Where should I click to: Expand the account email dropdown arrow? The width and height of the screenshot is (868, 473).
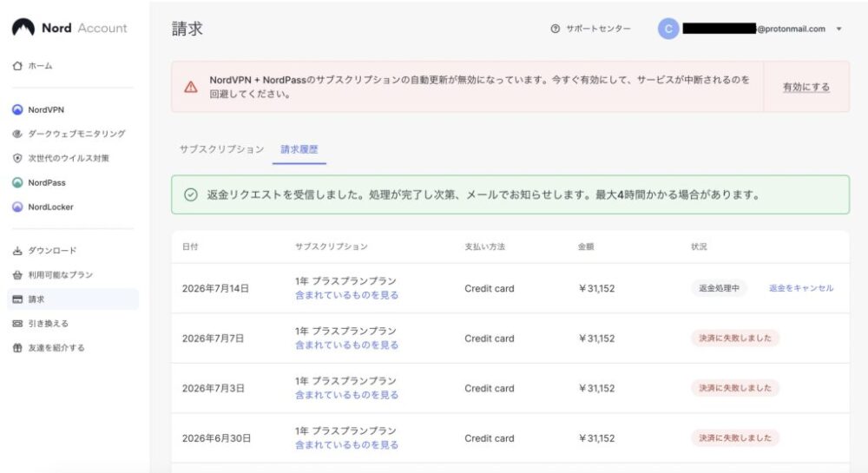click(x=838, y=29)
